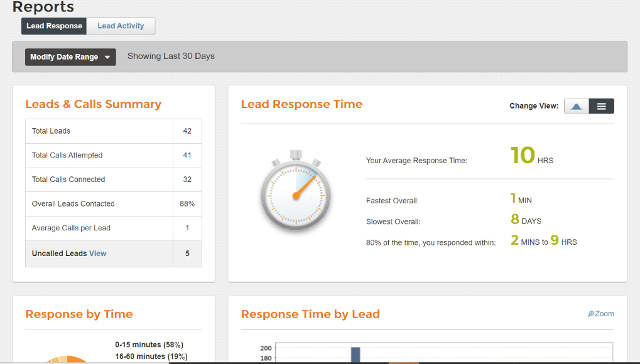Click the 16-60 minutes (19%) legend entry
The width and height of the screenshot is (640, 364).
(x=151, y=356)
